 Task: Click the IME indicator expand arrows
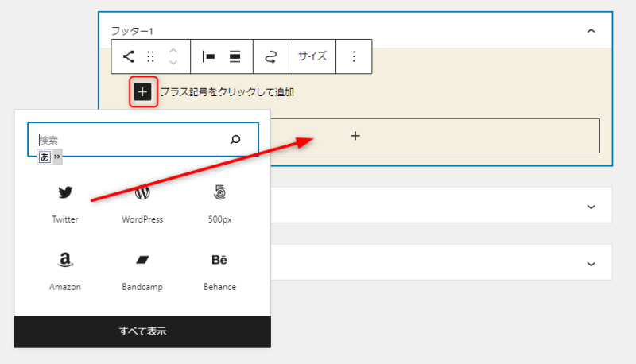(x=57, y=157)
